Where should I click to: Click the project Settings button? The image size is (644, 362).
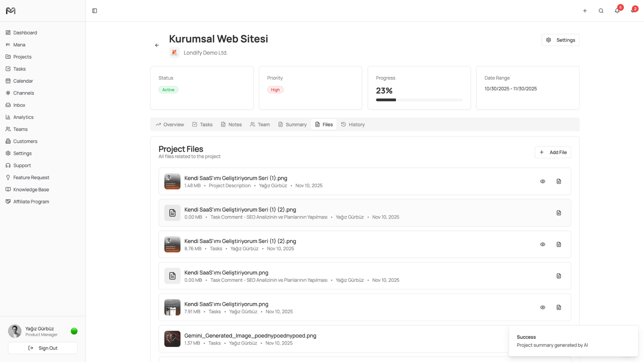point(560,40)
